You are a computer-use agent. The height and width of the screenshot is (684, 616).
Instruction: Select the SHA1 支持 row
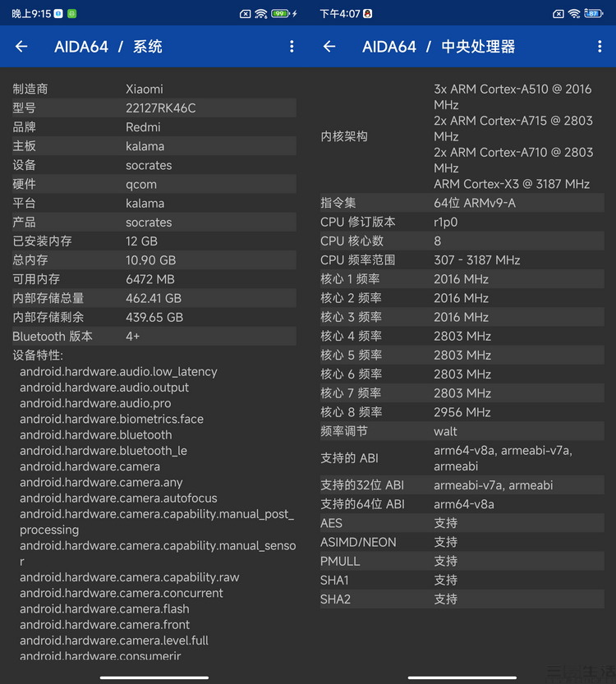point(462,581)
